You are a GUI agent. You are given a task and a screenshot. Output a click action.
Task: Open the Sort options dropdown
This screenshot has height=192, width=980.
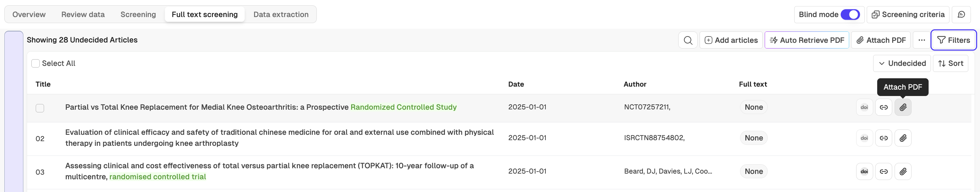(950, 63)
